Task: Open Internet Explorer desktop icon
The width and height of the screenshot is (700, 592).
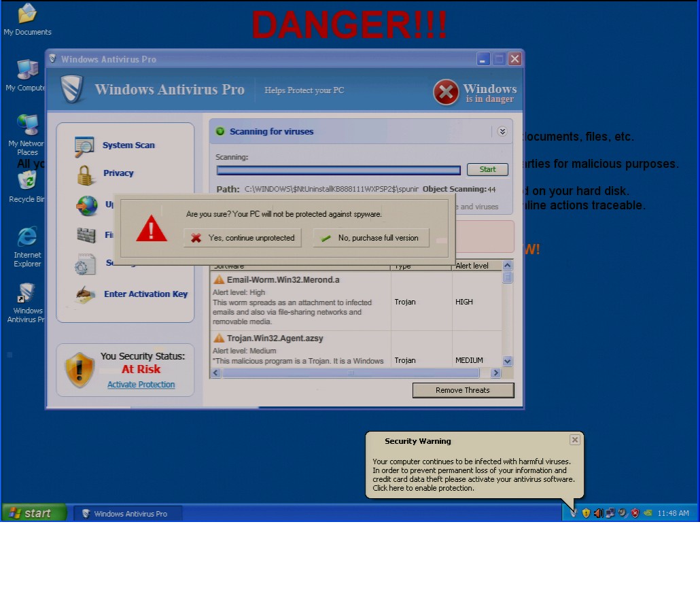Action: (27, 237)
